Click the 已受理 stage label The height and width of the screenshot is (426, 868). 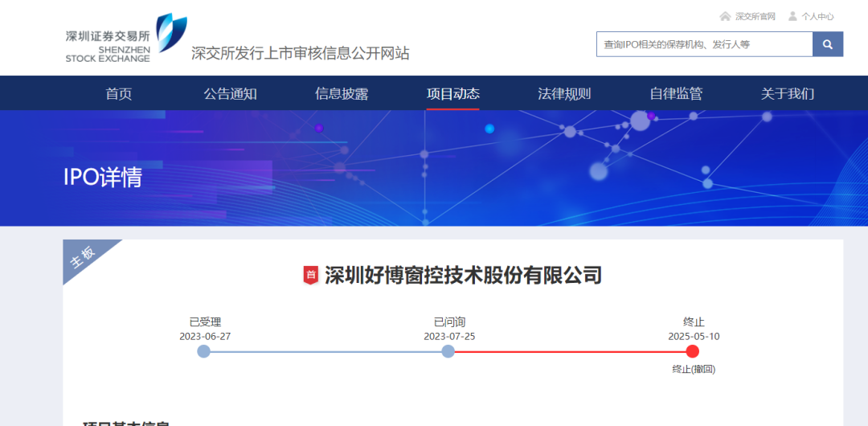tap(205, 322)
